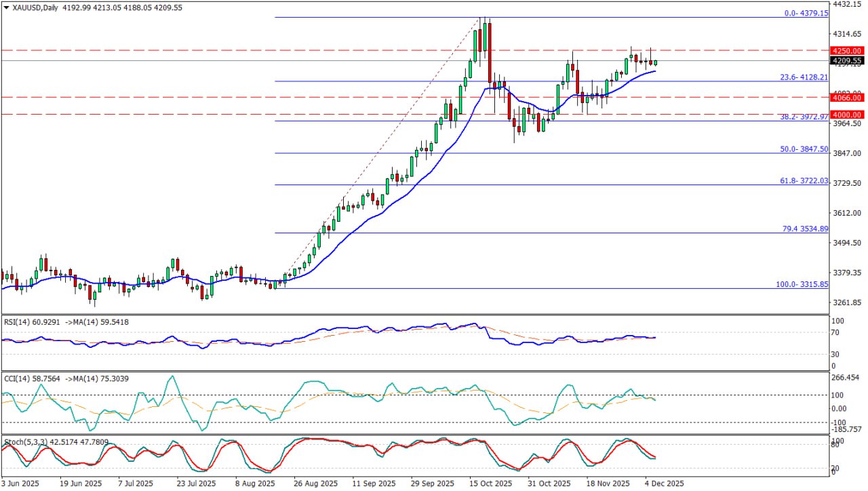Click the Fibonacci 23.6- 4128.21 label
The image size is (868, 491).
click(x=804, y=77)
